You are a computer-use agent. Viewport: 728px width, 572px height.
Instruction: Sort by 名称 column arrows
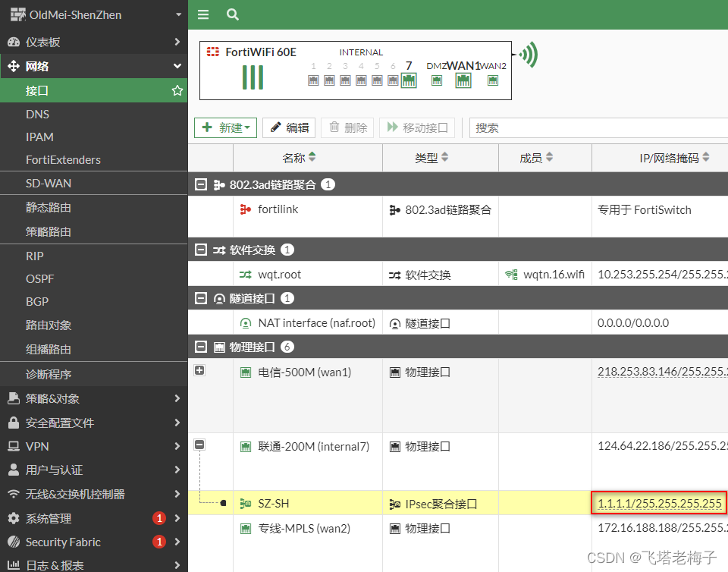pos(312,157)
